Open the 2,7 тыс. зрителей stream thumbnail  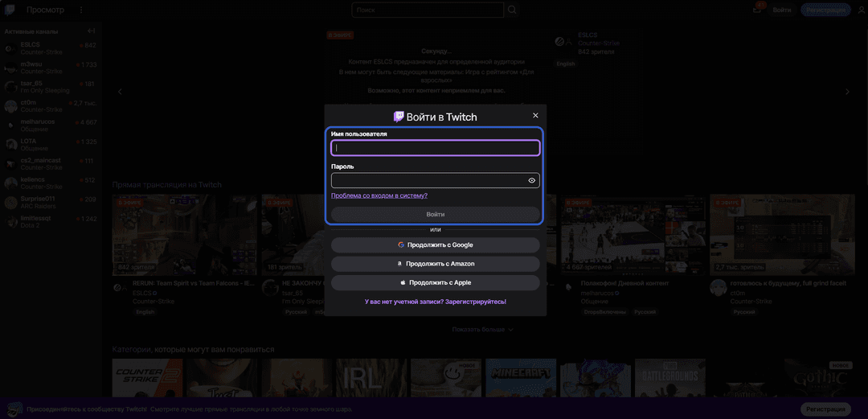point(782,235)
